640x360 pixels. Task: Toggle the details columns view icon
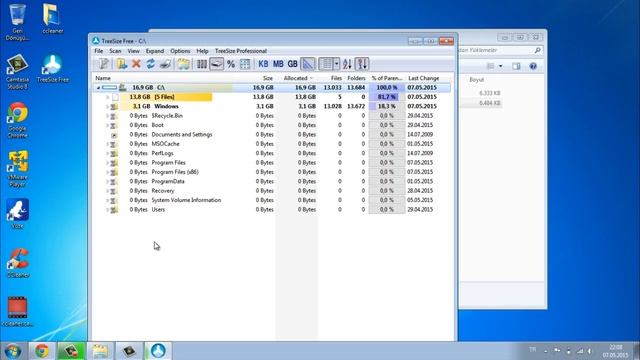(x=326, y=64)
